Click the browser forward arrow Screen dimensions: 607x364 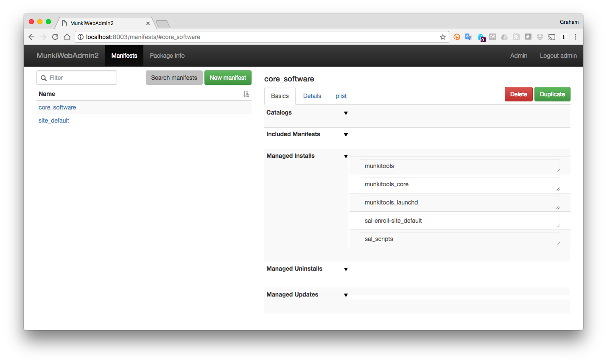[43, 37]
